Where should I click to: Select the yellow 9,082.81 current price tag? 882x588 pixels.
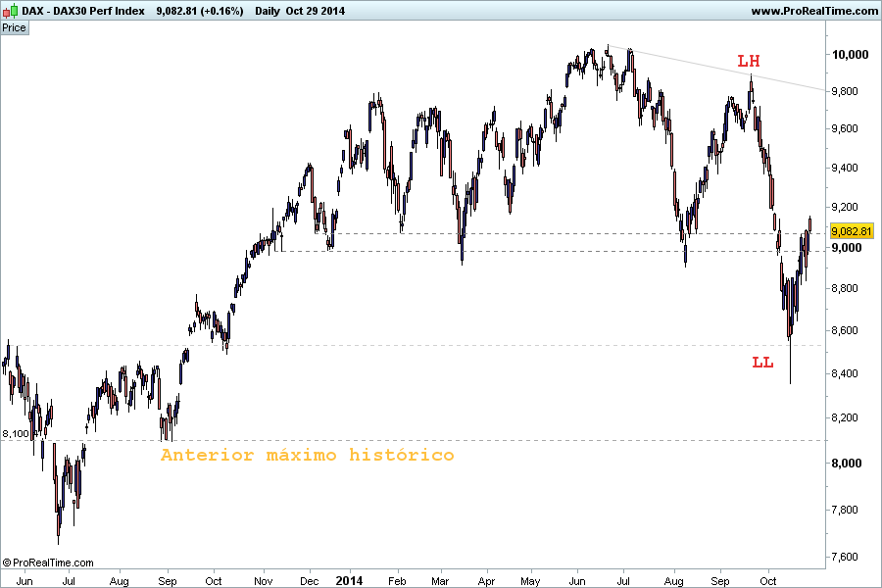[851, 231]
